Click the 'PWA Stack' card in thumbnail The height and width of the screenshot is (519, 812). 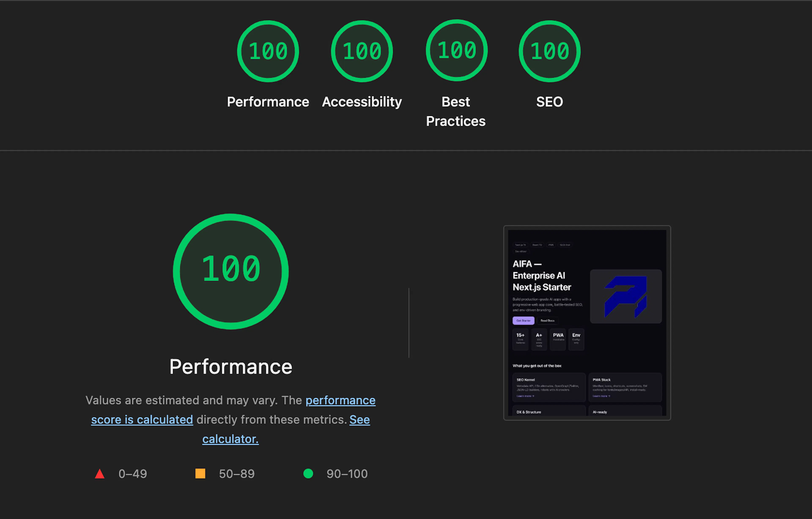point(625,387)
